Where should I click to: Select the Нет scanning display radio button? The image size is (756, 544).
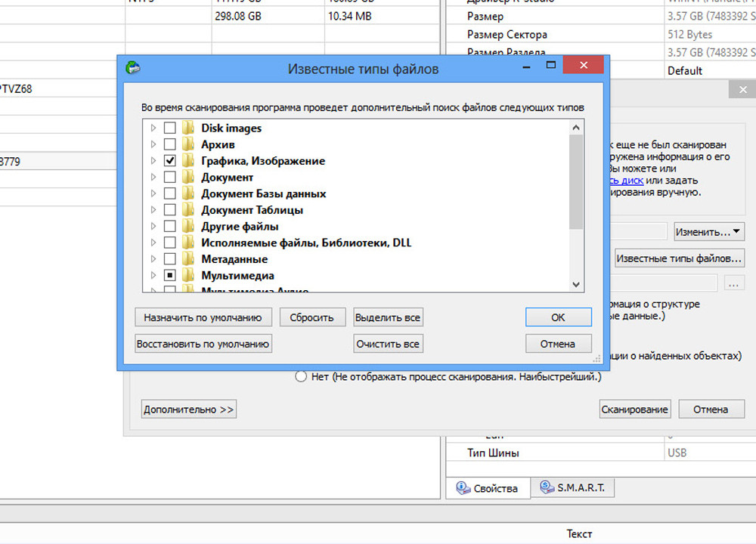click(x=301, y=376)
